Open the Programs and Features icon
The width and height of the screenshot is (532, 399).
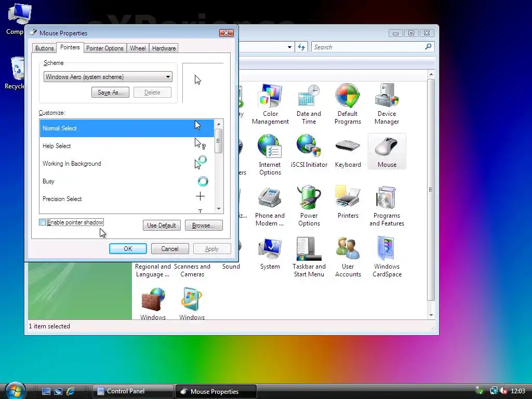[x=387, y=206]
